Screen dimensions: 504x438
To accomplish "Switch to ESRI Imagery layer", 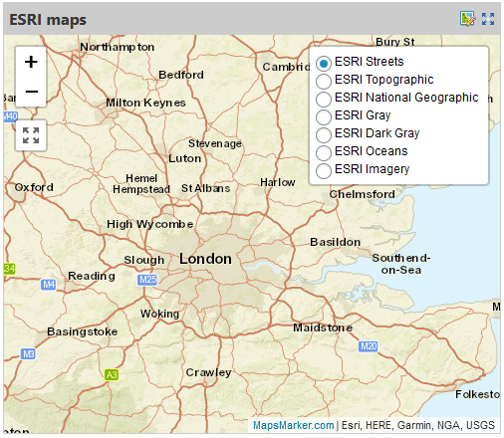I will pos(324,170).
